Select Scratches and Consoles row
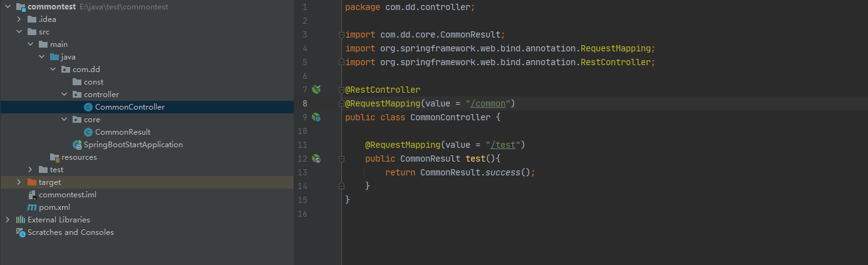868x265 pixels. [147, 232]
